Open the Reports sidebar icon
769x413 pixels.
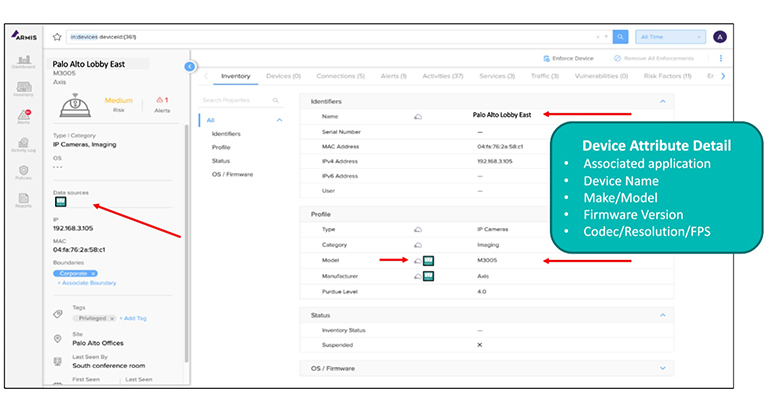pyautogui.click(x=24, y=200)
